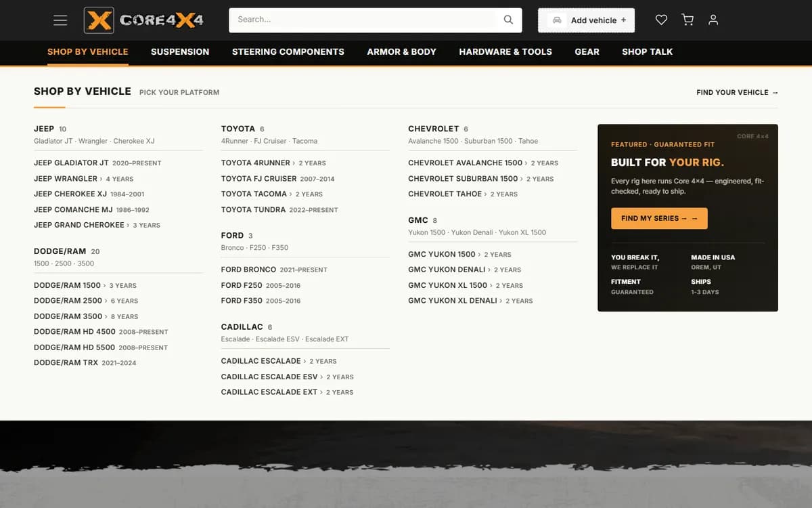812x508 pixels.
Task: Open the Chevrolet Suburban 1500 link
Action: (x=463, y=179)
